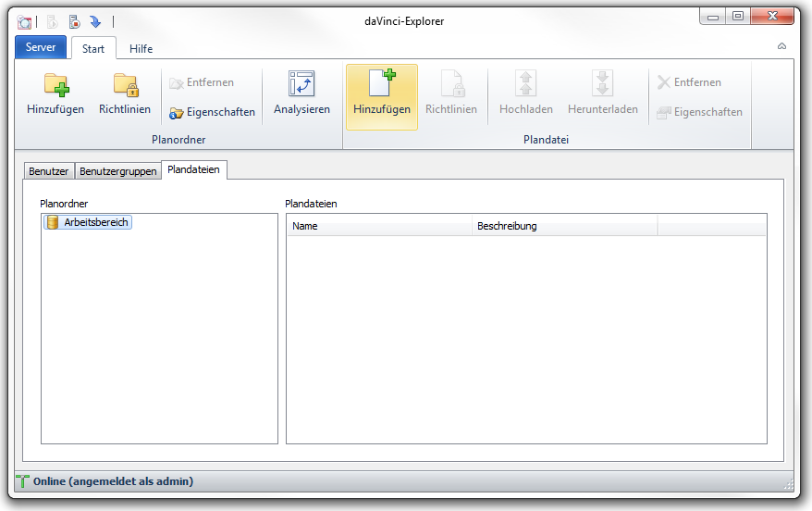Click Eigenschaften in the Planordner group
This screenshot has height=511, width=812.
212,112
